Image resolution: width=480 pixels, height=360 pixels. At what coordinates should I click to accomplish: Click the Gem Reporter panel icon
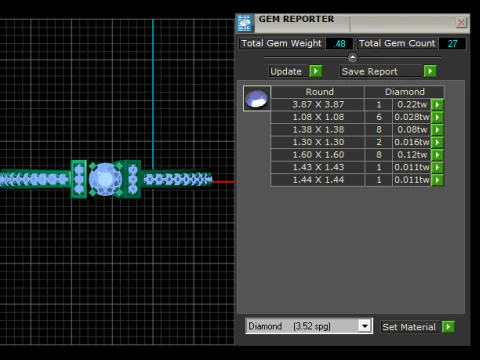245,23
